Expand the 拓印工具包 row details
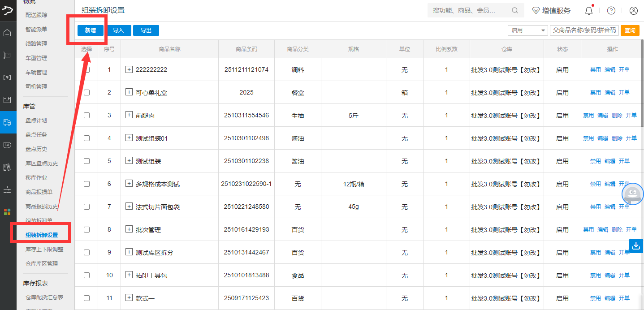644x310 pixels. (129, 275)
